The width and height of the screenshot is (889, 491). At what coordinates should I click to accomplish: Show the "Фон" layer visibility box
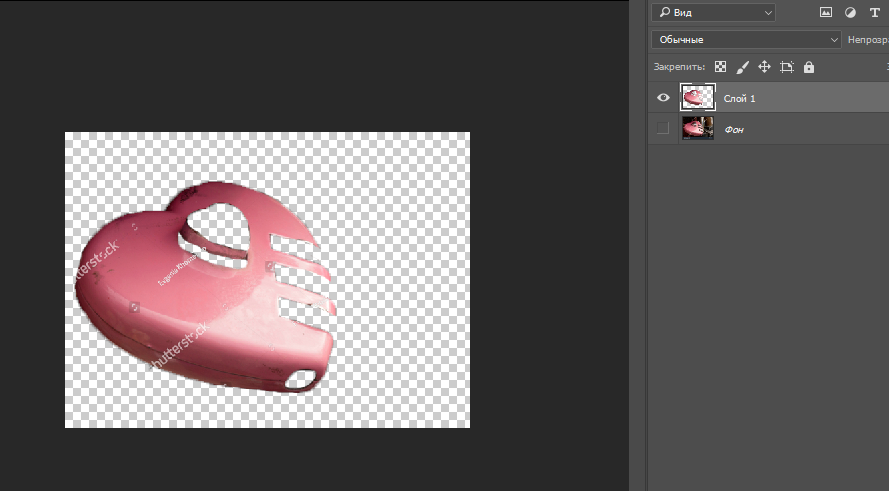coord(663,129)
